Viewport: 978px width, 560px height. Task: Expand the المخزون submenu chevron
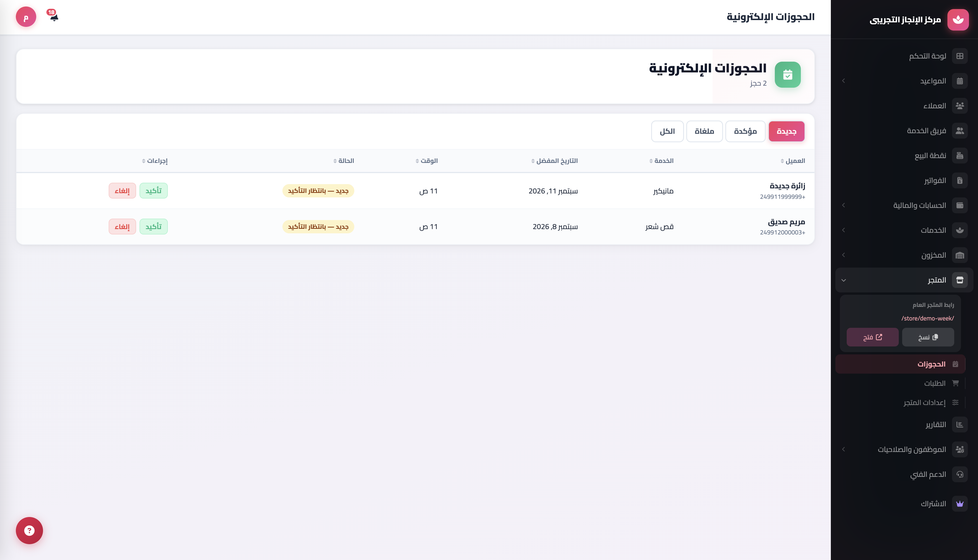(x=843, y=255)
